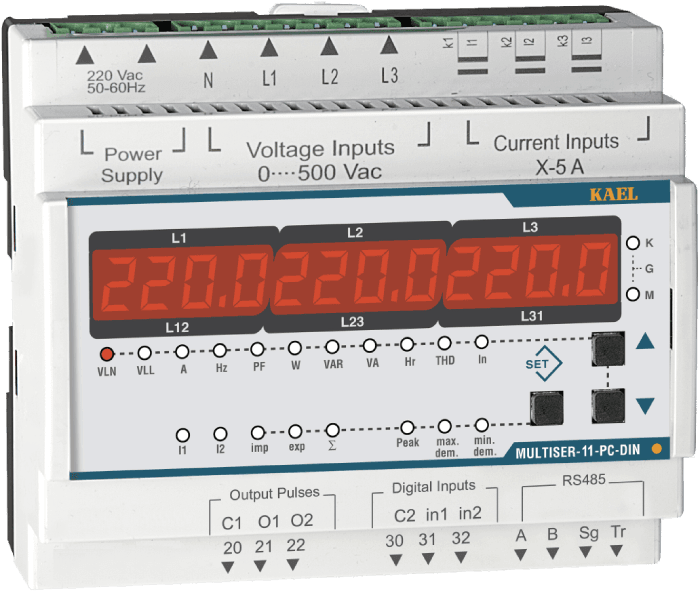Select the VA indicator LED

point(370,345)
